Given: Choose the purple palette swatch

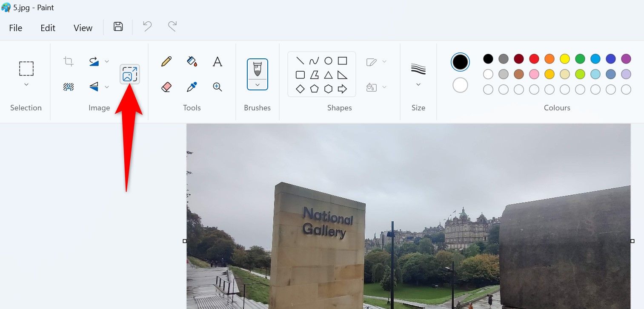Looking at the screenshot, I should click(626, 59).
